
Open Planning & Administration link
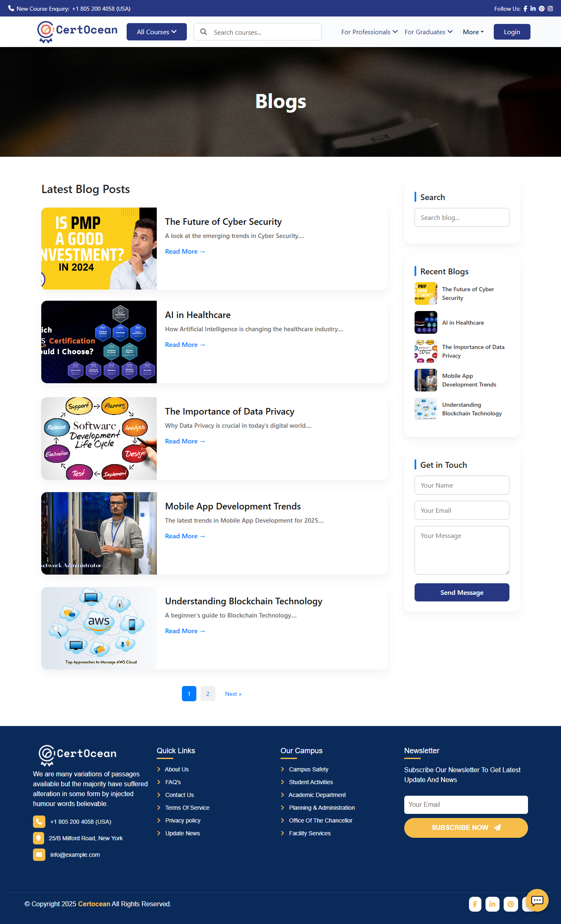tap(322, 808)
